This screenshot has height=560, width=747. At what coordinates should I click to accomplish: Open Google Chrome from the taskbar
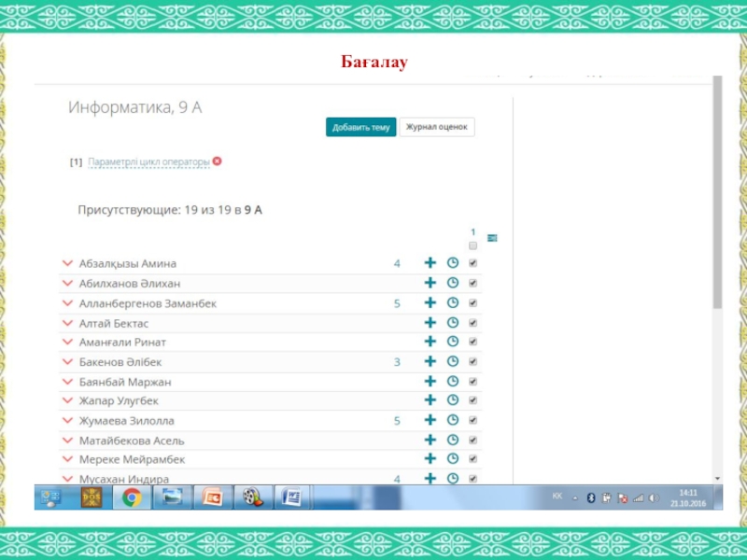pos(131,497)
